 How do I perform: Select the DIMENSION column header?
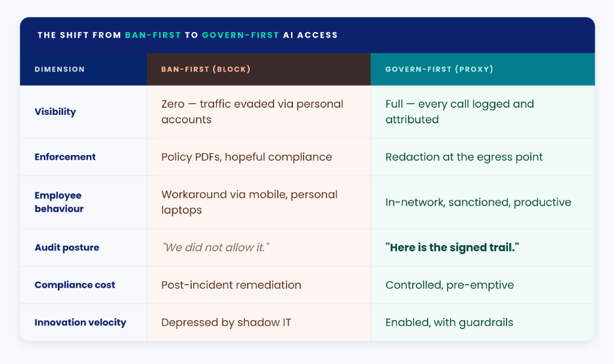click(x=59, y=69)
